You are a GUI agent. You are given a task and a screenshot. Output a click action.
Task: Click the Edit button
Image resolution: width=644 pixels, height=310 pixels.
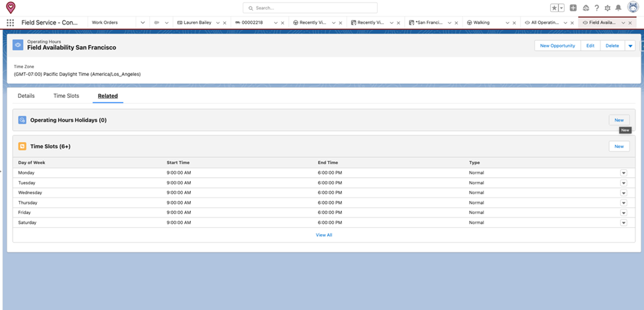[590, 46]
